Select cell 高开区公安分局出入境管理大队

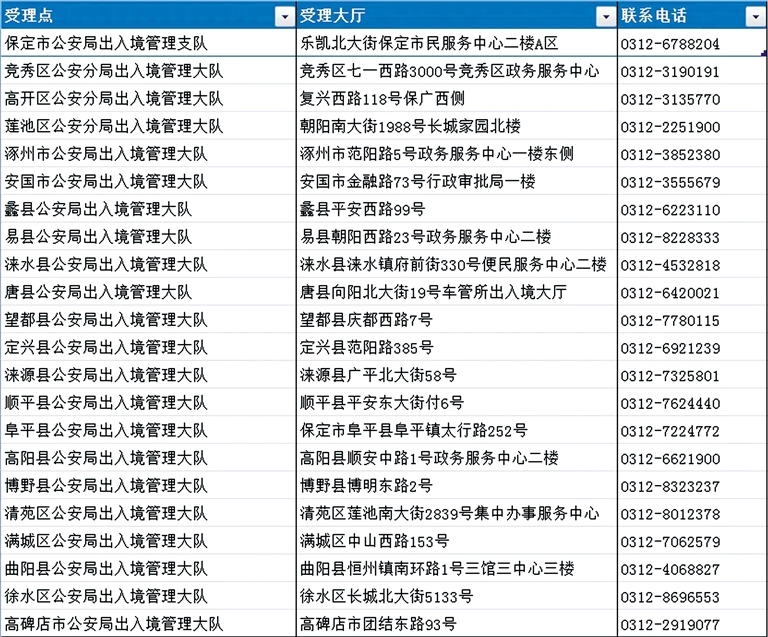[148, 98]
